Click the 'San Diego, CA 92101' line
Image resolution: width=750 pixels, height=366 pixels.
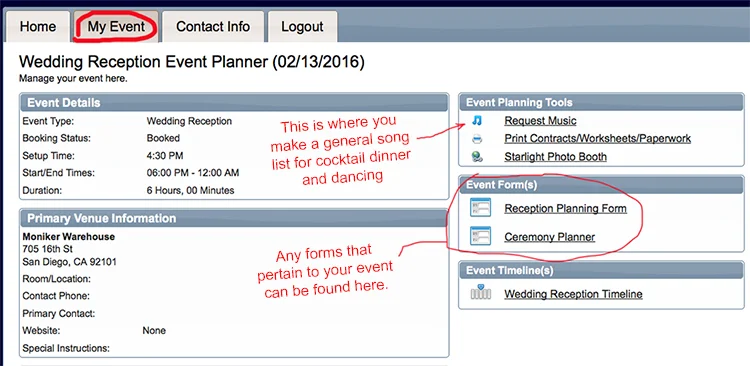[x=69, y=262]
